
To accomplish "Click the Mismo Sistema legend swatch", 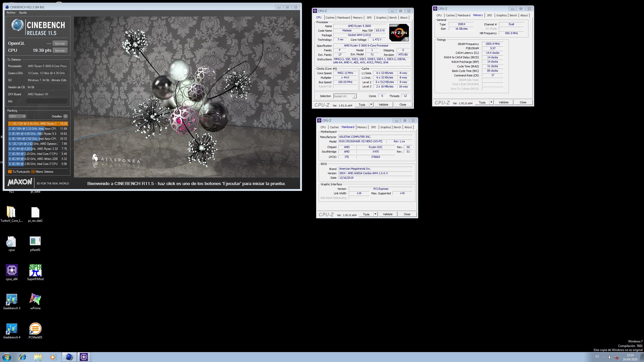I will [33, 172].
